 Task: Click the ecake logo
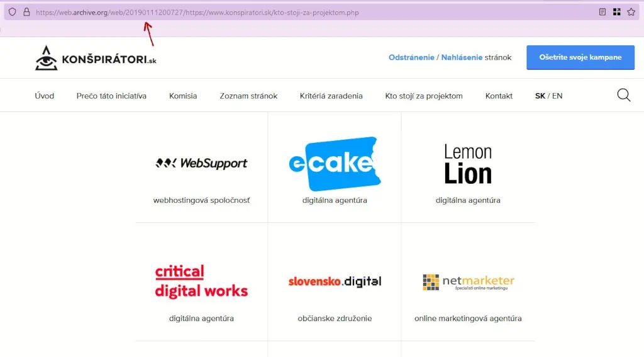point(335,164)
